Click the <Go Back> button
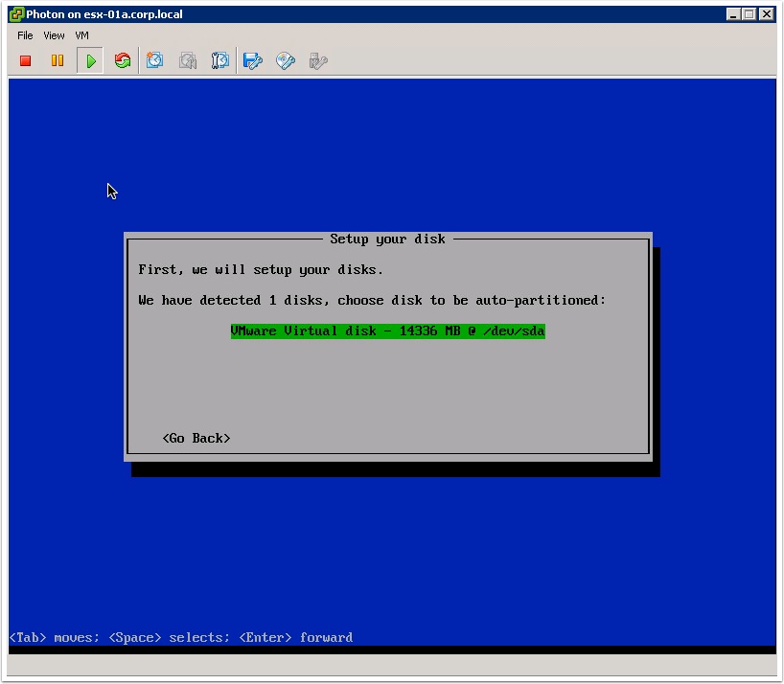784x684 pixels. click(196, 439)
